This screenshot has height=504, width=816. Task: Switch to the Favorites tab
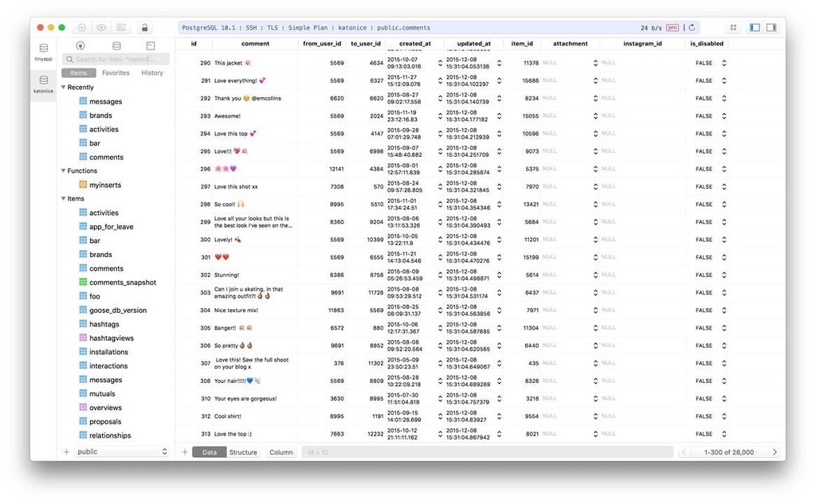(116, 73)
